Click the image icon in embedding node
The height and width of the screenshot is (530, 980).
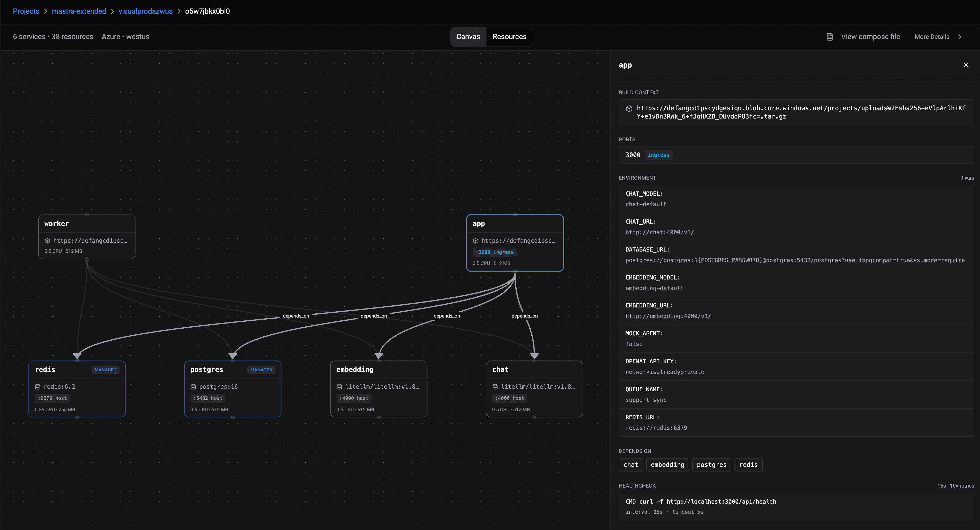tap(339, 387)
